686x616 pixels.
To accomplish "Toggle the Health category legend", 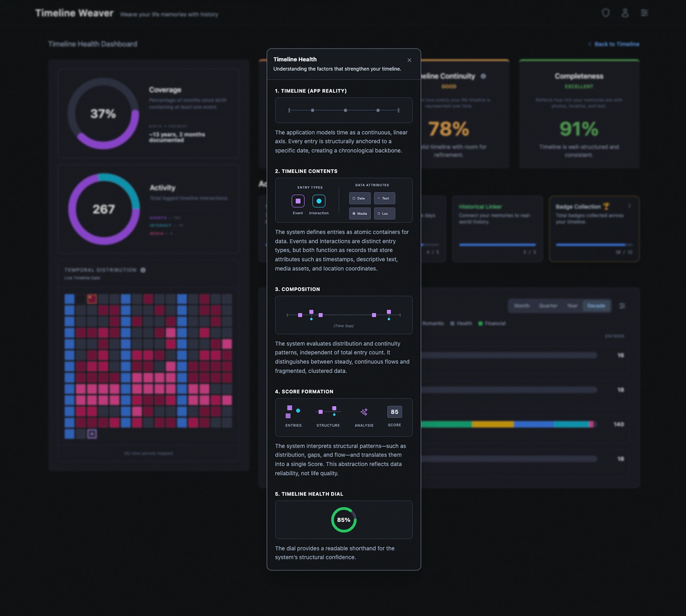I will [461, 323].
